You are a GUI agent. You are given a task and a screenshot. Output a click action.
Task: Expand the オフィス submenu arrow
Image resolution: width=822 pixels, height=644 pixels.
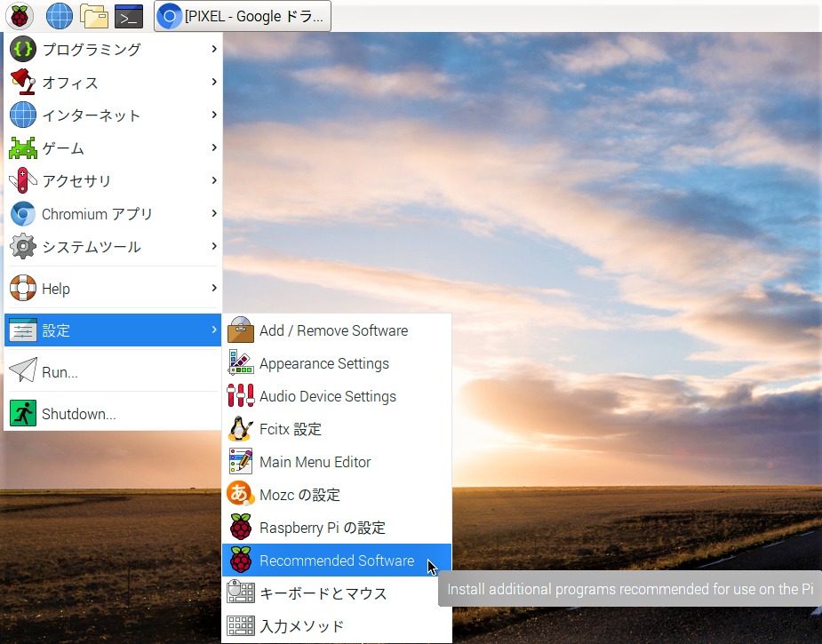214,82
